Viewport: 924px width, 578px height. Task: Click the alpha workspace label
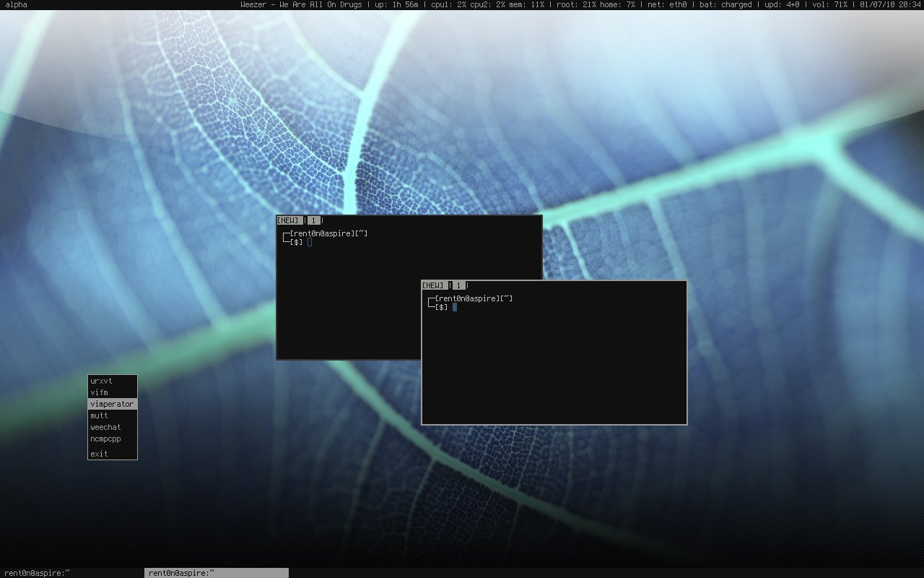click(16, 4)
